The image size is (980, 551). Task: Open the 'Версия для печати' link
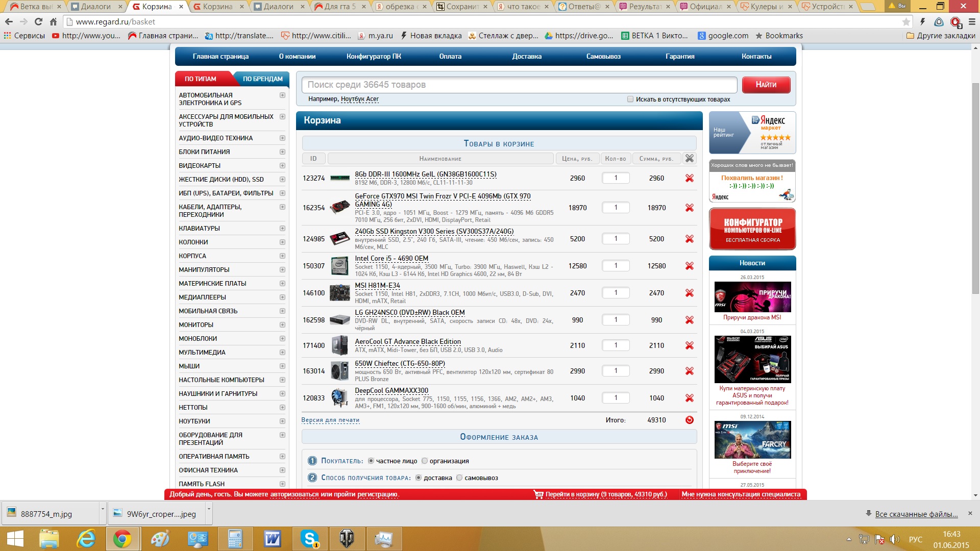330,420
